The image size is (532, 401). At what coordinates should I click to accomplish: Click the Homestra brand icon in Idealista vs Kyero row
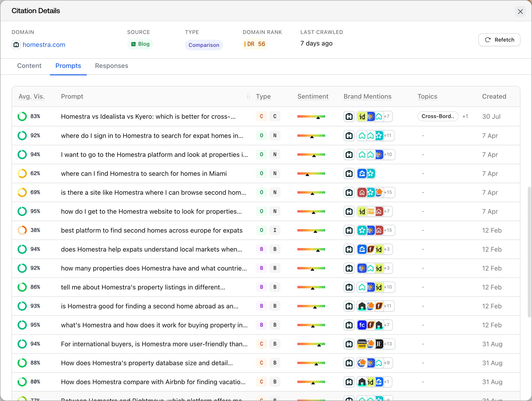click(349, 117)
